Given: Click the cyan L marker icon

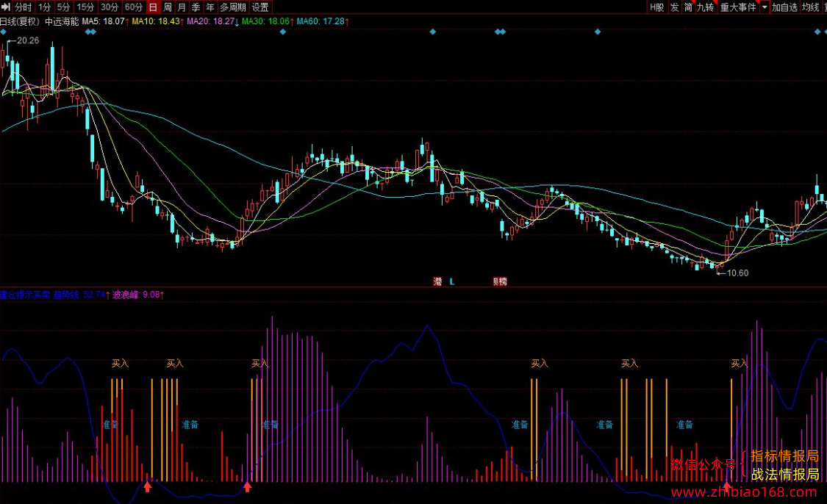Looking at the screenshot, I should [x=452, y=281].
